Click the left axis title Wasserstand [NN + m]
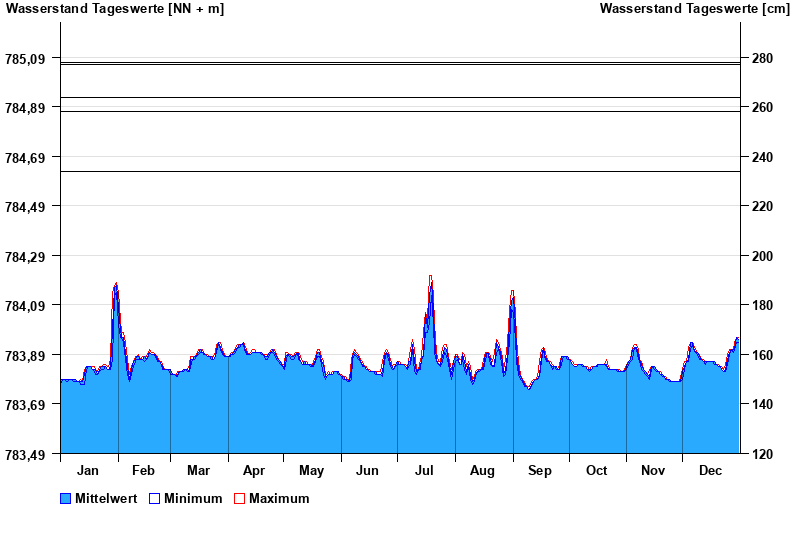Image resolution: width=800 pixels, height=550 pixels. click(115, 9)
